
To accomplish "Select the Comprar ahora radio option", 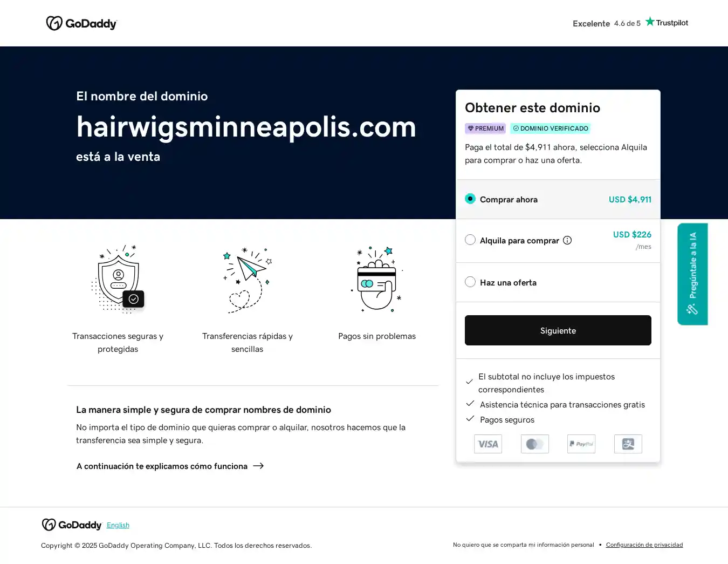I will point(470,199).
